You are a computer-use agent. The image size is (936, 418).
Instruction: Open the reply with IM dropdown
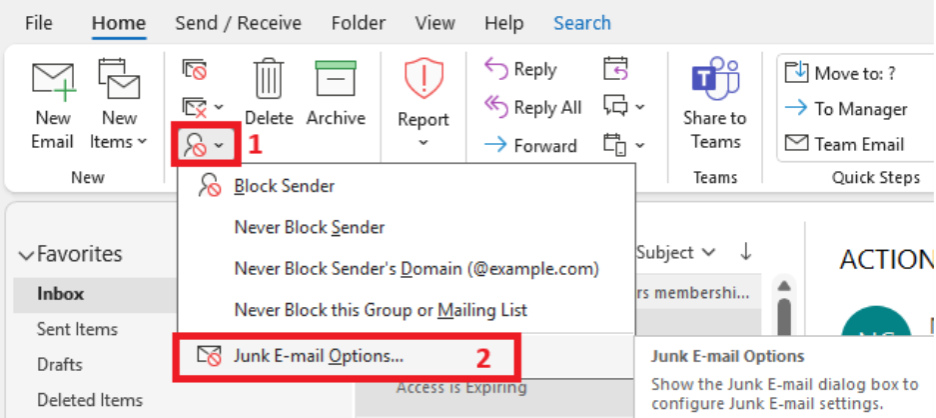tap(623, 107)
